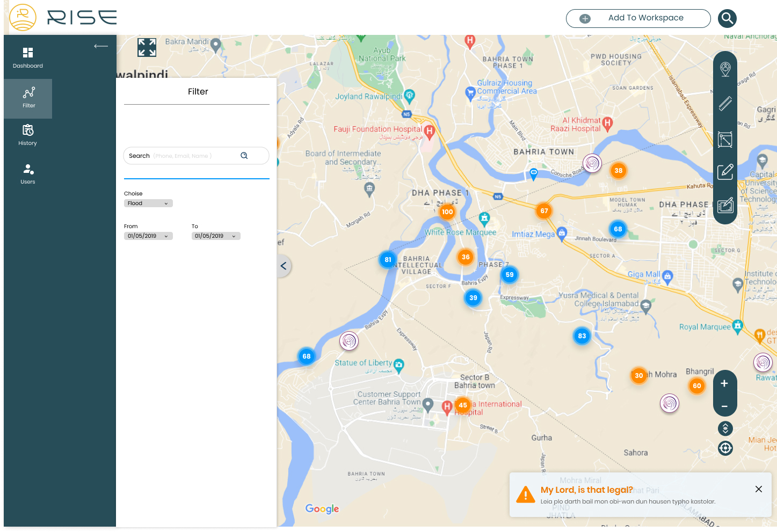Click the magnifier inside the filter search box
This screenshot has height=532, width=777.
244,156
